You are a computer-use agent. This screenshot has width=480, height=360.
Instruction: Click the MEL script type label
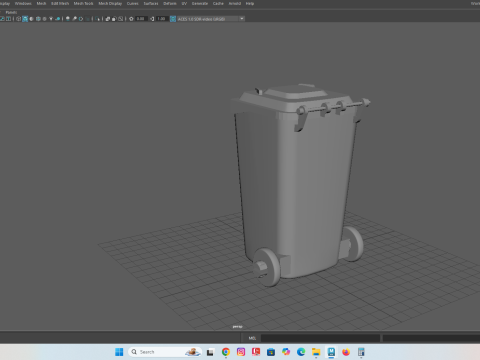click(x=252, y=338)
